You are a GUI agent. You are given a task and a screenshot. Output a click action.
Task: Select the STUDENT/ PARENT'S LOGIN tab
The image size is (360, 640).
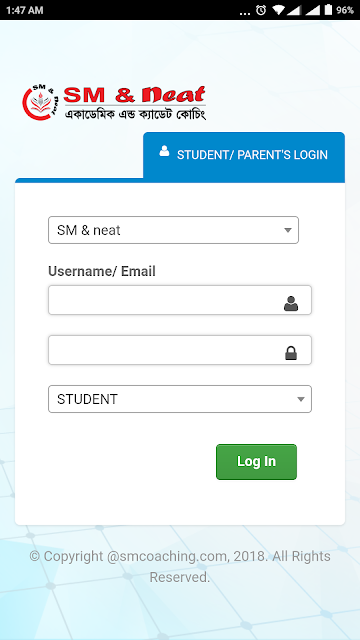244,155
